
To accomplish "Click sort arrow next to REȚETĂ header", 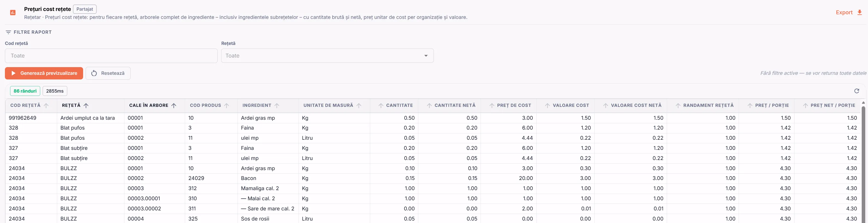I will click(86, 105).
